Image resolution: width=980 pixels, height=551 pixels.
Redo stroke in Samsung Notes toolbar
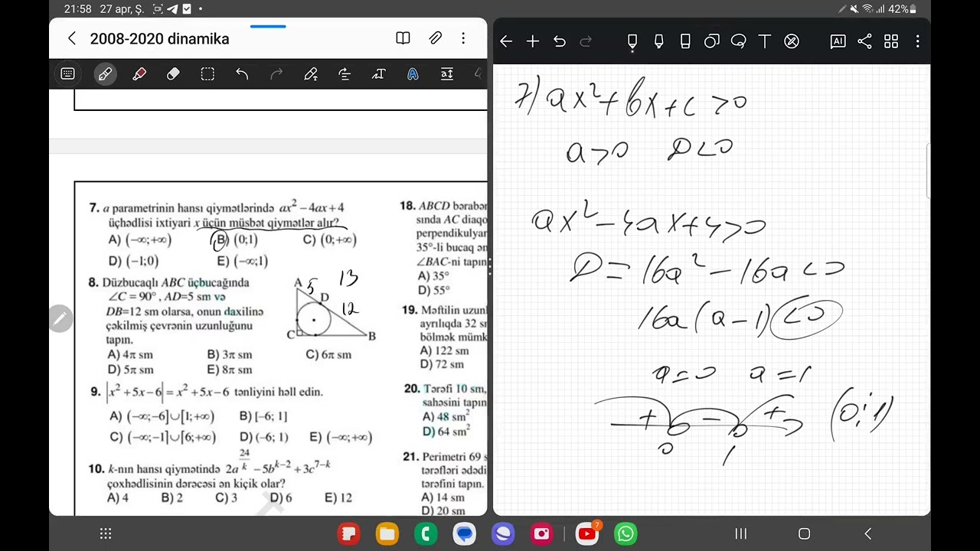coord(276,74)
